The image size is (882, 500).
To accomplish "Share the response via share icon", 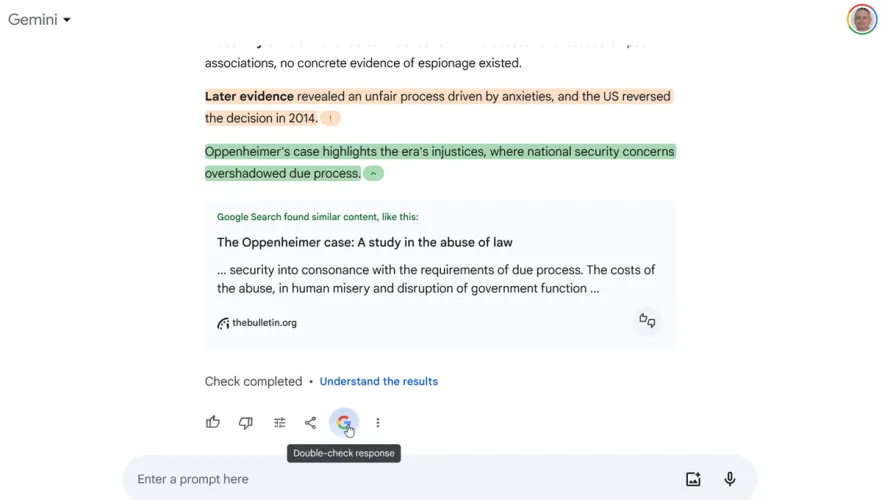I will (x=311, y=423).
